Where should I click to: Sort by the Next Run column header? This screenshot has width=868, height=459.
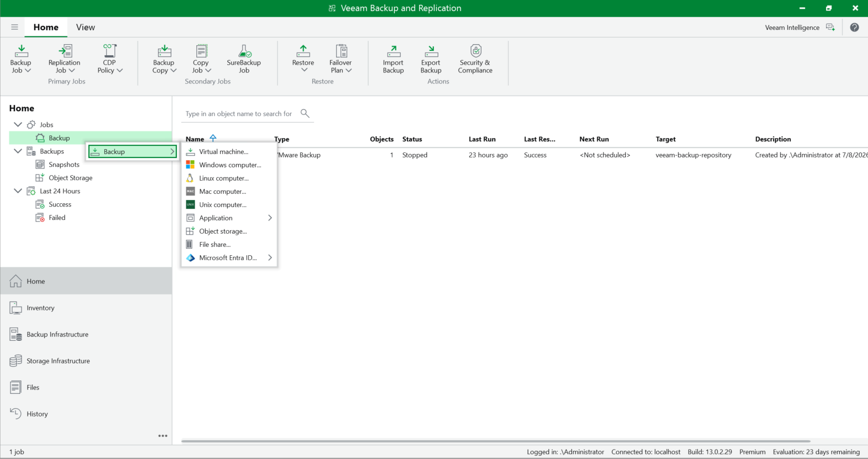click(594, 139)
